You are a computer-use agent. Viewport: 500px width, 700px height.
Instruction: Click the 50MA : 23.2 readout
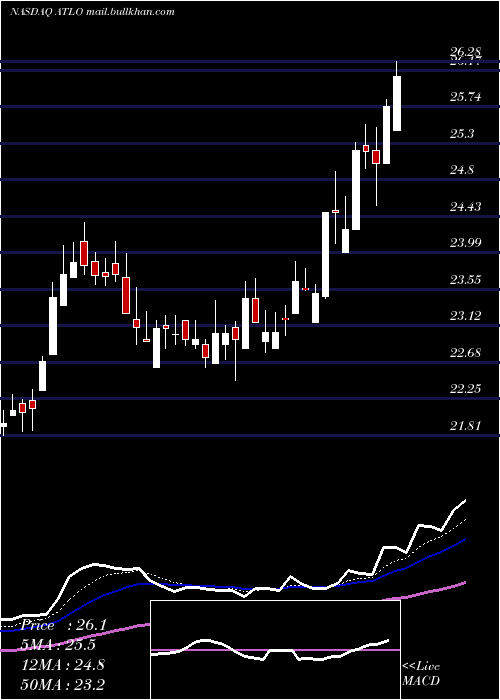click(x=63, y=684)
